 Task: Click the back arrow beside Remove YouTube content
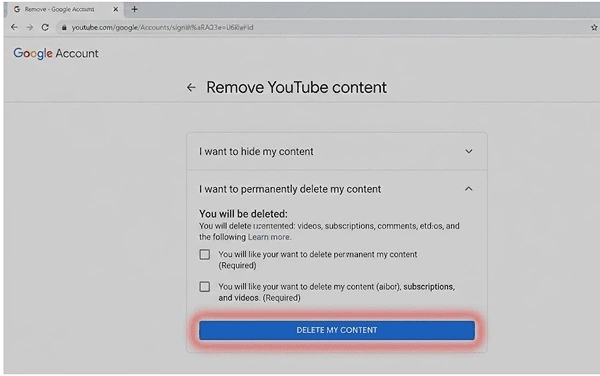tap(191, 88)
